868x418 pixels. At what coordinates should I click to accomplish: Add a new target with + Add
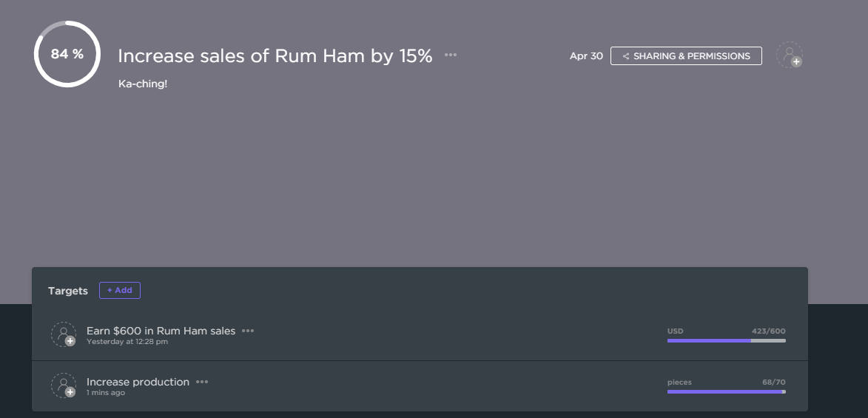(x=120, y=290)
